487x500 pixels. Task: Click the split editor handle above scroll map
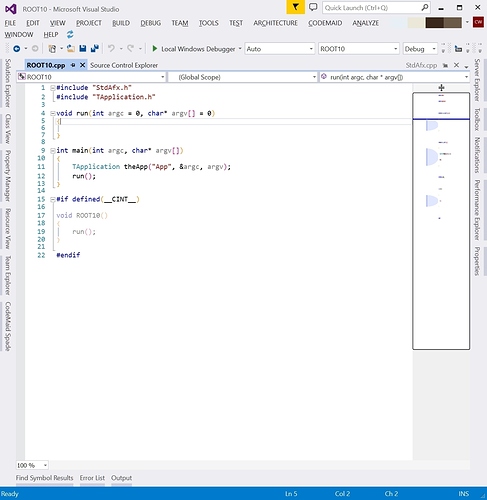[x=441, y=88]
